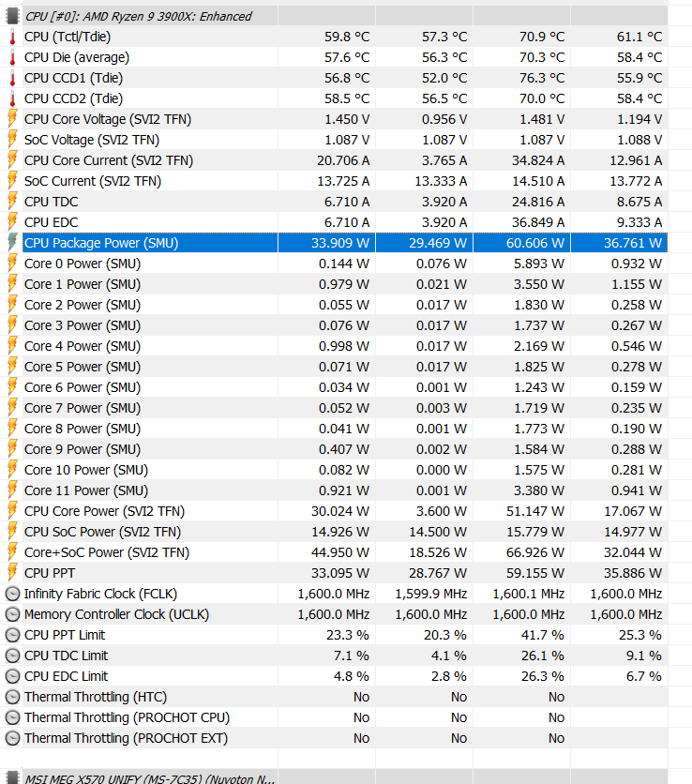Click the 1.088 V SoC Voltage average value
Screen dimensions: 692x784
point(639,140)
